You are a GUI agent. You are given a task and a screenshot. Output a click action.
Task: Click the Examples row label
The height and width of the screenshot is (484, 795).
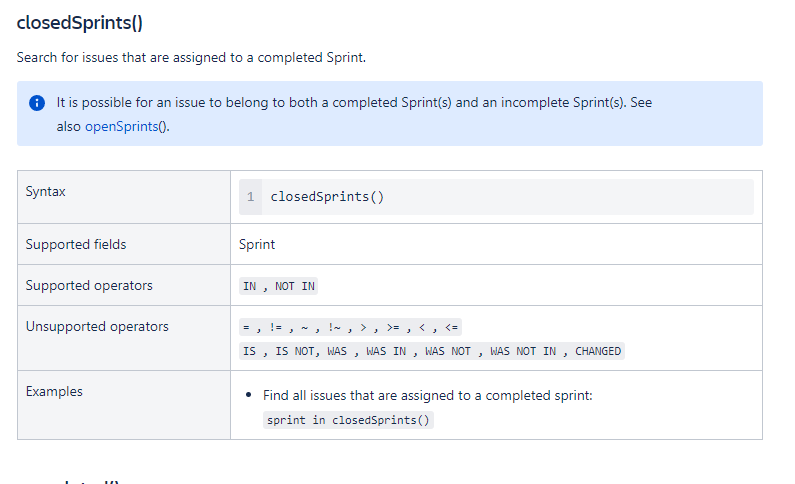pos(54,391)
